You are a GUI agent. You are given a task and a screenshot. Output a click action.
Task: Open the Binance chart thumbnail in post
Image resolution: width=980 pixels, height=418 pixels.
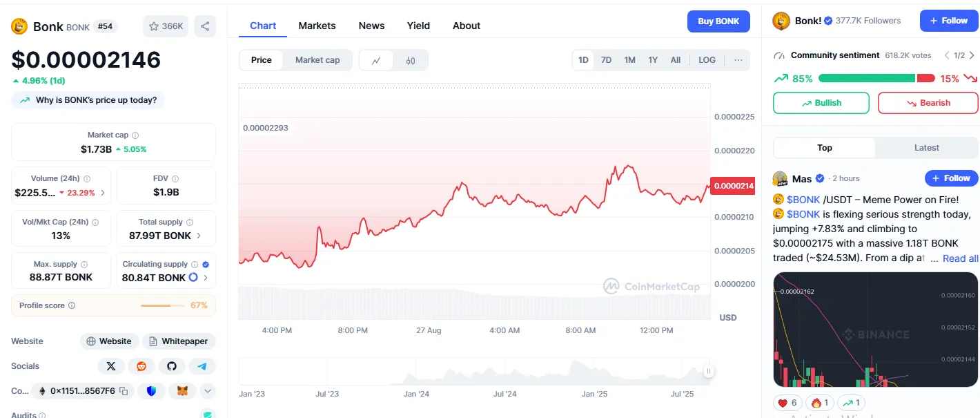click(x=875, y=329)
